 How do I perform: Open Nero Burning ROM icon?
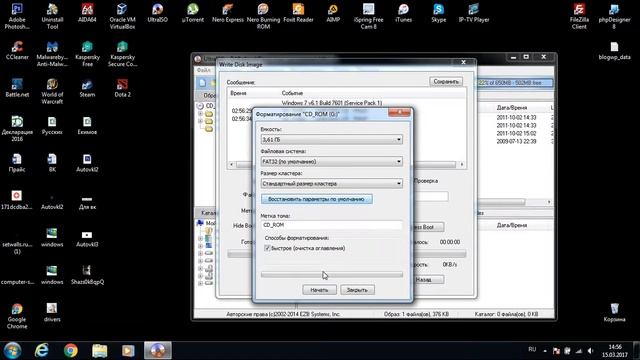263,16
